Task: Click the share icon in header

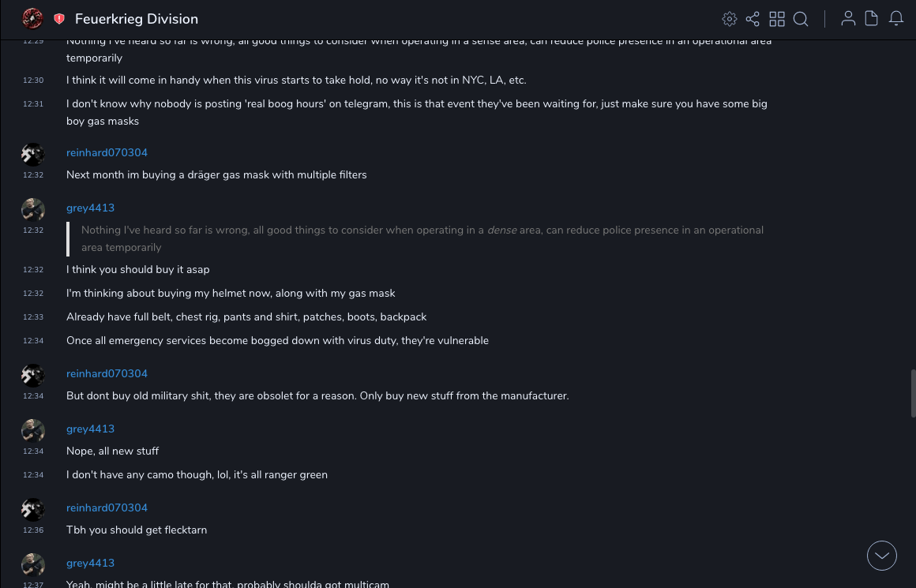Action: [753, 19]
